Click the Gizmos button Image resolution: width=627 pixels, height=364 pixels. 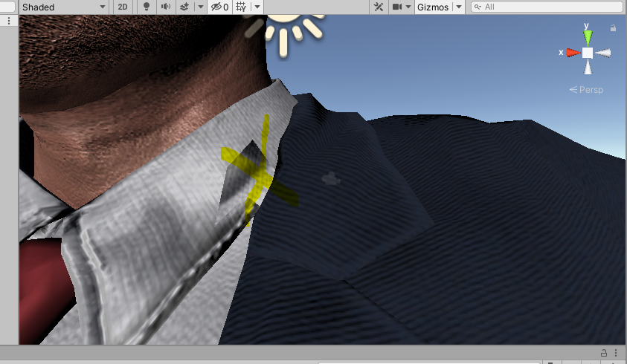pyautogui.click(x=432, y=7)
